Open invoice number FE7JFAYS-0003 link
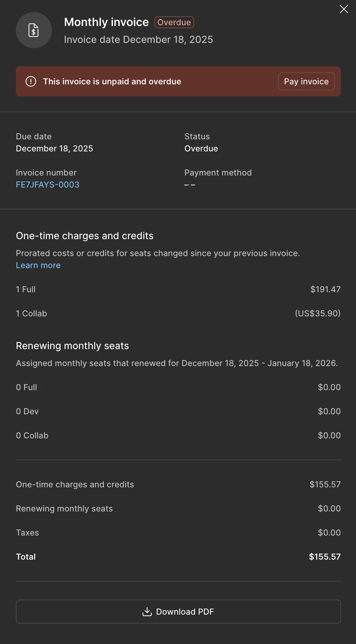 coord(47,185)
